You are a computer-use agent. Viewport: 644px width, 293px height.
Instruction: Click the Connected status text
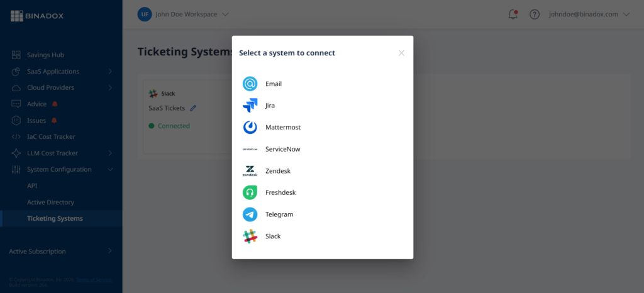pyautogui.click(x=174, y=126)
